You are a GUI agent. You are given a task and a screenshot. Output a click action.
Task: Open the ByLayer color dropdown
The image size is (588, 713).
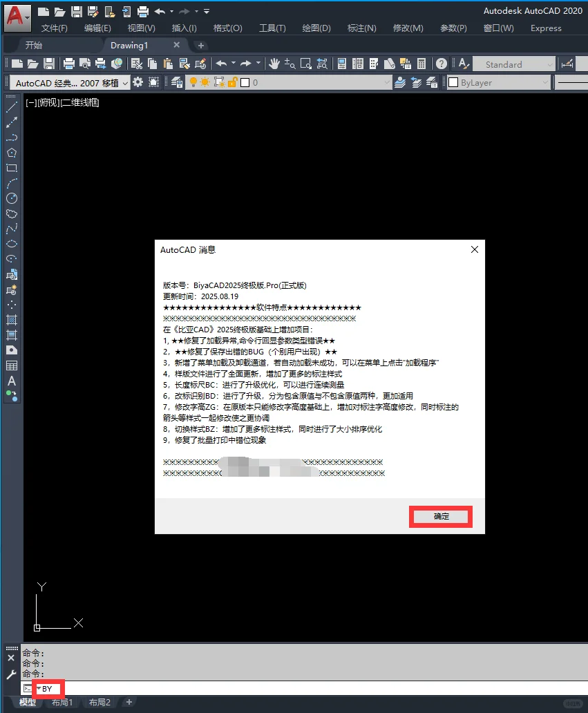[x=546, y=82]
